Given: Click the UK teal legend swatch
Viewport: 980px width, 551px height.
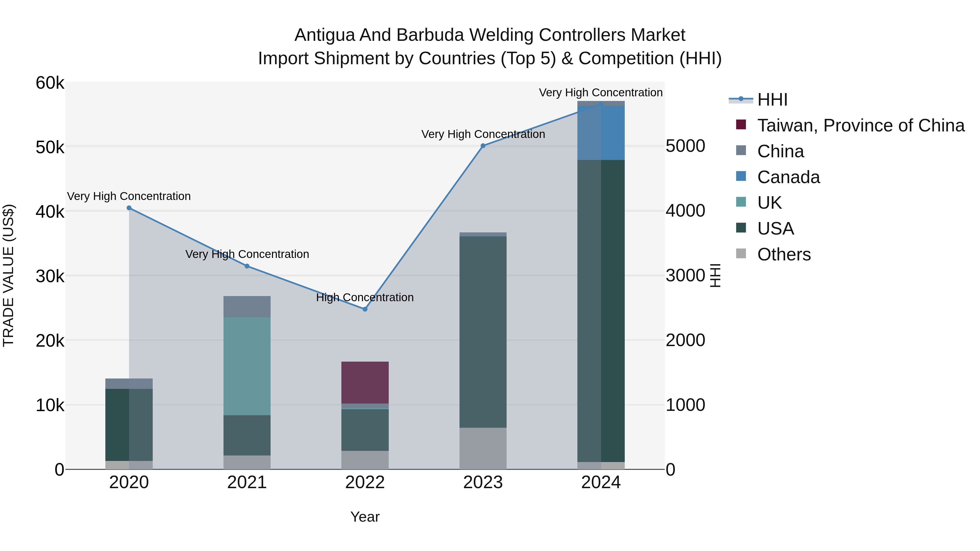Looking at the screenshot, I should click(741, 202).
